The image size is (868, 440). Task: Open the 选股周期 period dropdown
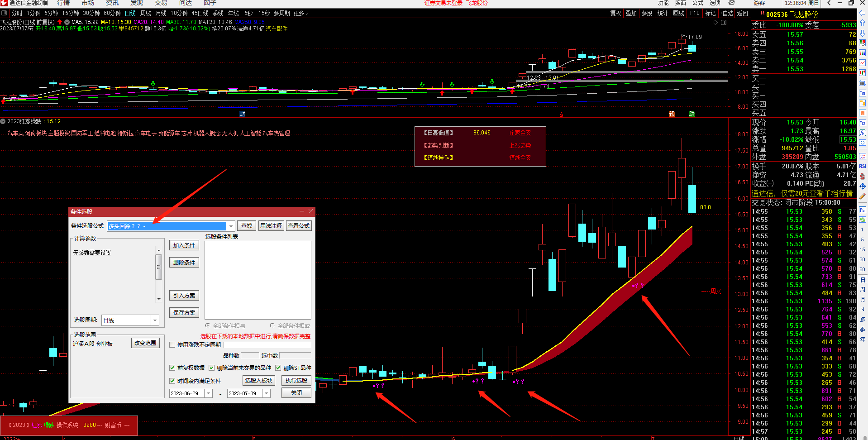[x=155, y=320]
